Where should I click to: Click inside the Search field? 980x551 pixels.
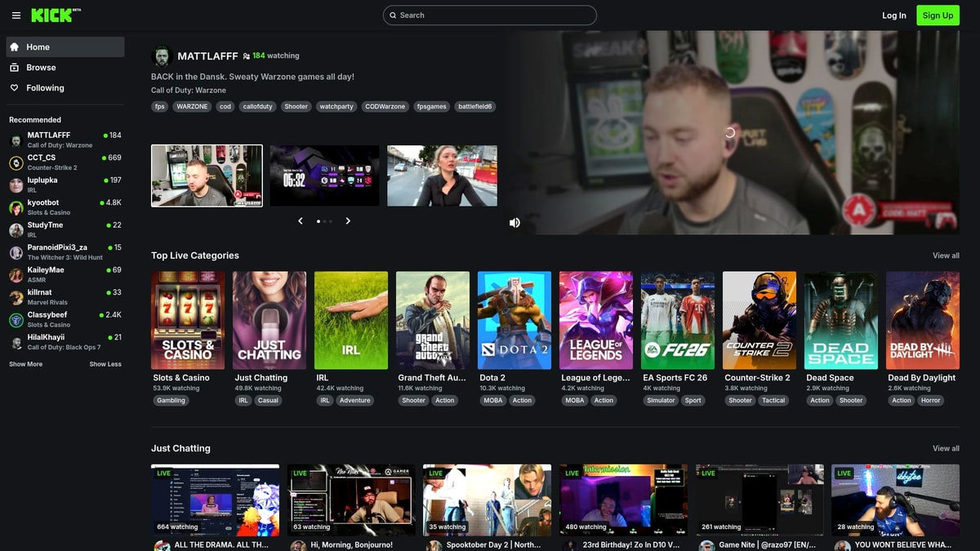(x=489, y=15)
